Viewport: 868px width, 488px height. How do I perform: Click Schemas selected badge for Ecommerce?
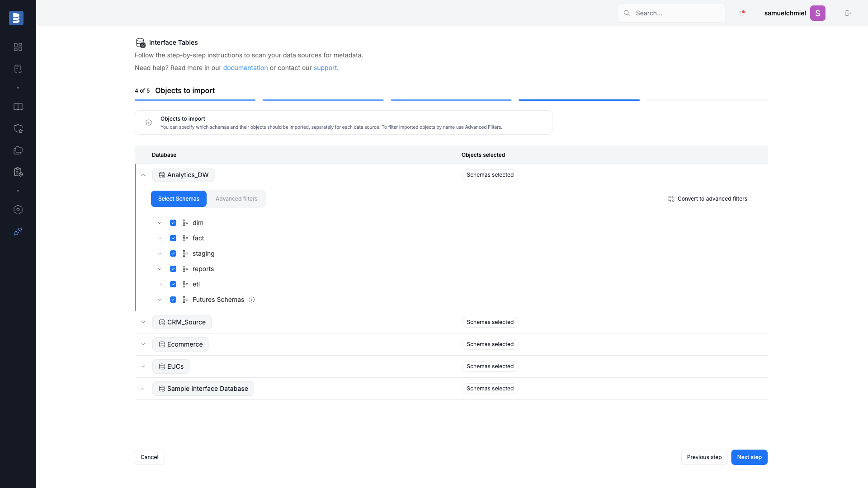pos(490,344)
